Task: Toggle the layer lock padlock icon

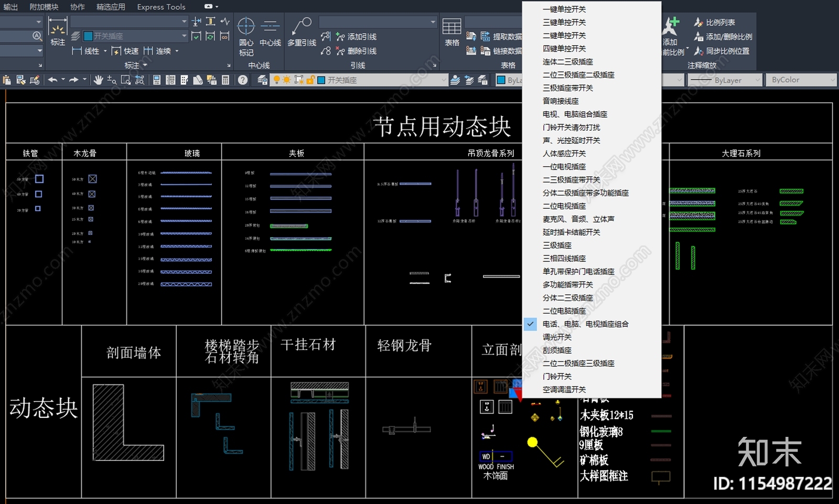Action: click(310, 80)
